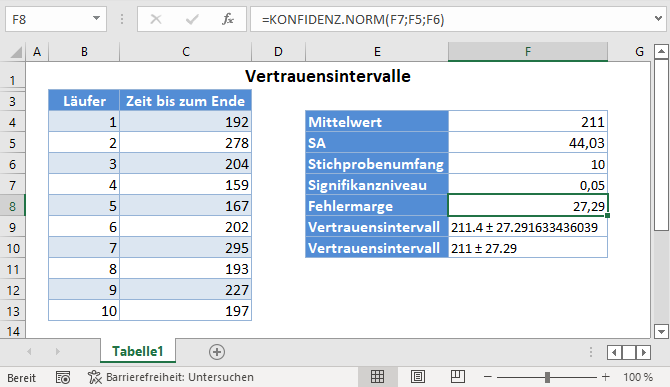Select cell with time 192

(x=185, y=122)
